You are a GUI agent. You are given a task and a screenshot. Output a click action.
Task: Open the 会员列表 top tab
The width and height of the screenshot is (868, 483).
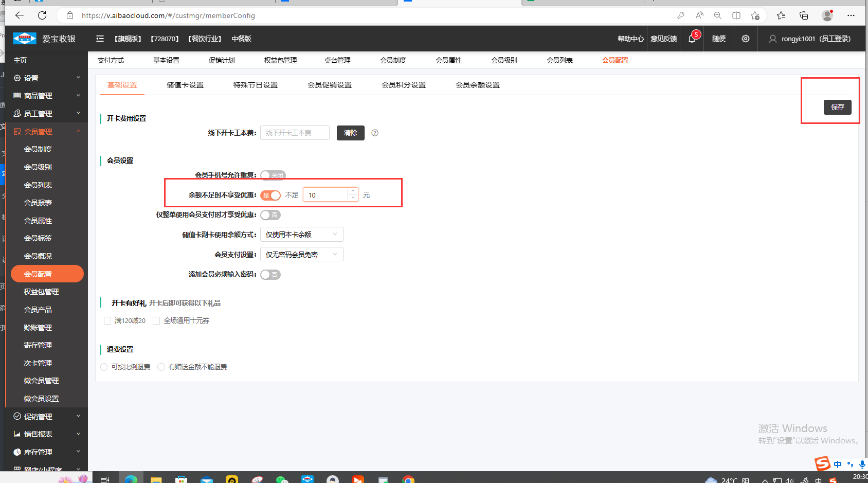coord(559,60)
